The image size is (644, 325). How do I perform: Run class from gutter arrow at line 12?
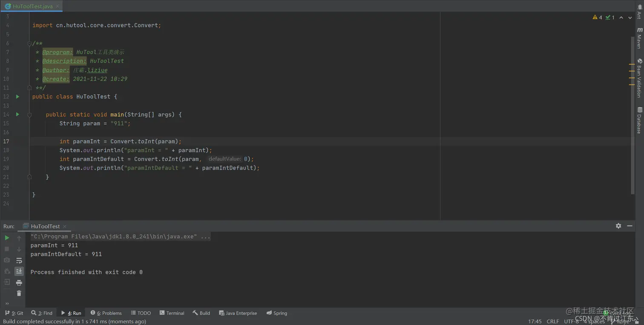(x=17, y=97)
